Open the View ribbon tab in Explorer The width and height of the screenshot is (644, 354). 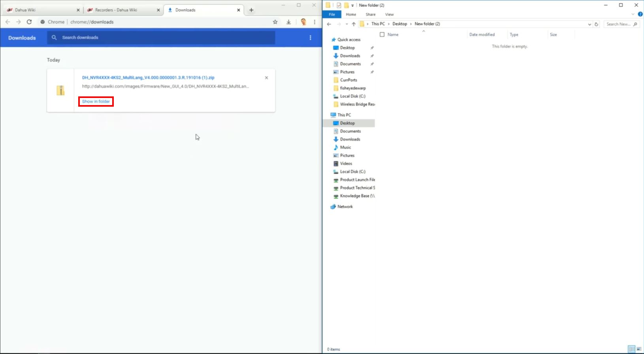pyautogui.click(x=389, y=14)
